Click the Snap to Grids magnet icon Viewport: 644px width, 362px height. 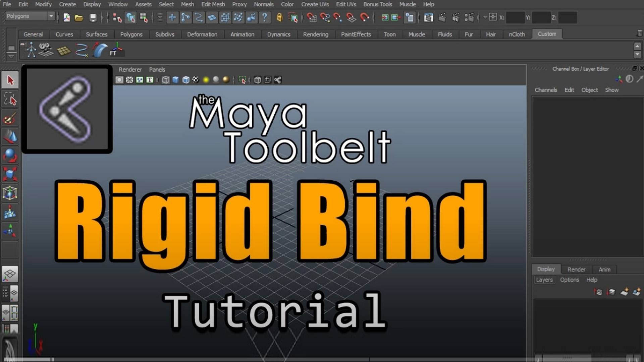pyautogui.click(x=312, y=18)
